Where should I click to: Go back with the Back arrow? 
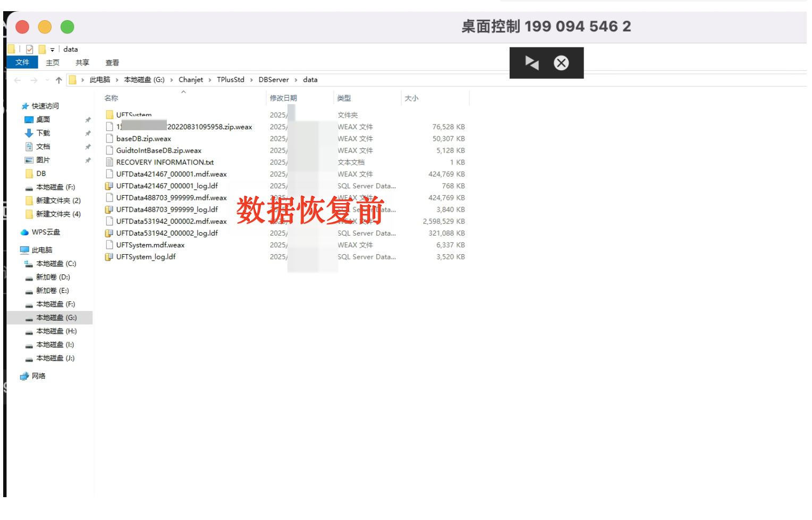(x=18, y=80)
